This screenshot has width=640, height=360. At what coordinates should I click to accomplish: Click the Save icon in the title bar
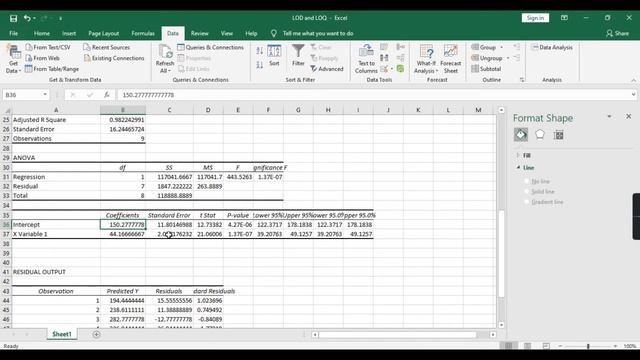(13, 18)
